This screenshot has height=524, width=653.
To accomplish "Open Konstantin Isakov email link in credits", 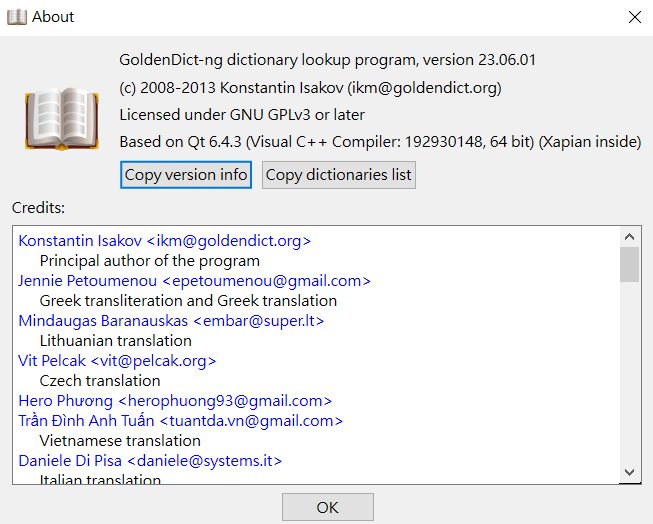I will [164, 241].
